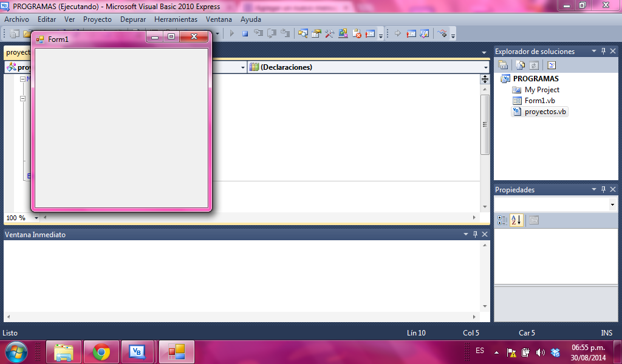This screenshot has width=622, height=364.
Task: Open the Ayuda menu
Action: click(x=251, y=19)
